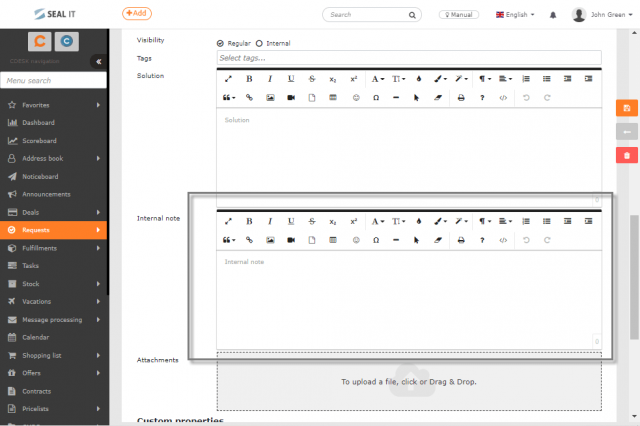Image resolution: width=640 pixels, height=426 pixels.
Task: Collapse the sidebar navigation arrow
Action: coord(98,62)
